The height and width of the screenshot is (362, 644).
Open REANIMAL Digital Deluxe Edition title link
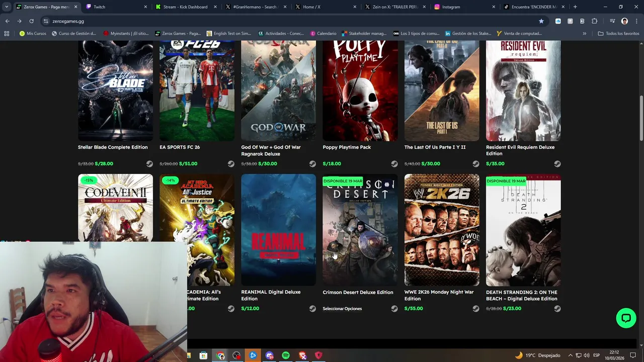[271, 295]
